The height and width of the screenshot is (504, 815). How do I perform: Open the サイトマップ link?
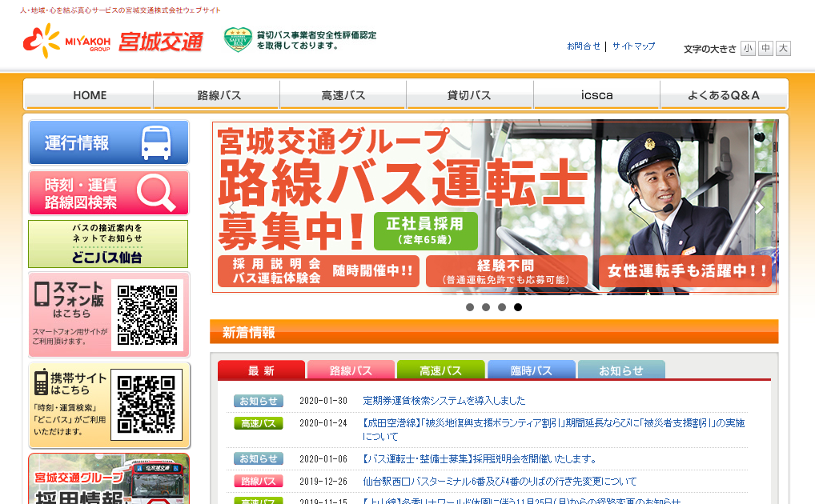[x=633, y=46]
